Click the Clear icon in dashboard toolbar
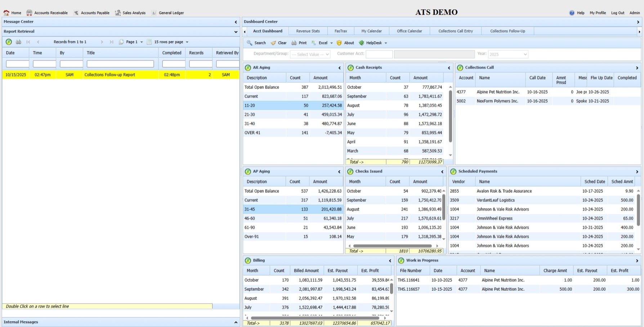644x327 pixels. (273, 43)
